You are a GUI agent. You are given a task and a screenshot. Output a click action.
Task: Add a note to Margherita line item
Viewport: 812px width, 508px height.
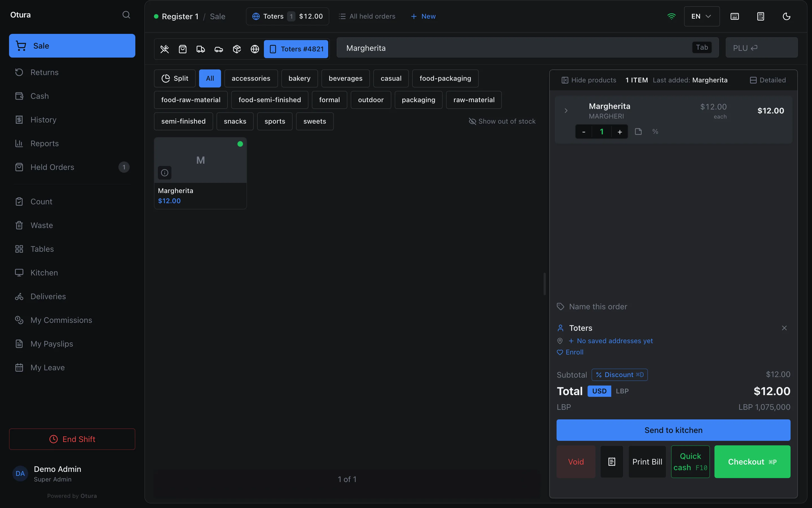638,131
